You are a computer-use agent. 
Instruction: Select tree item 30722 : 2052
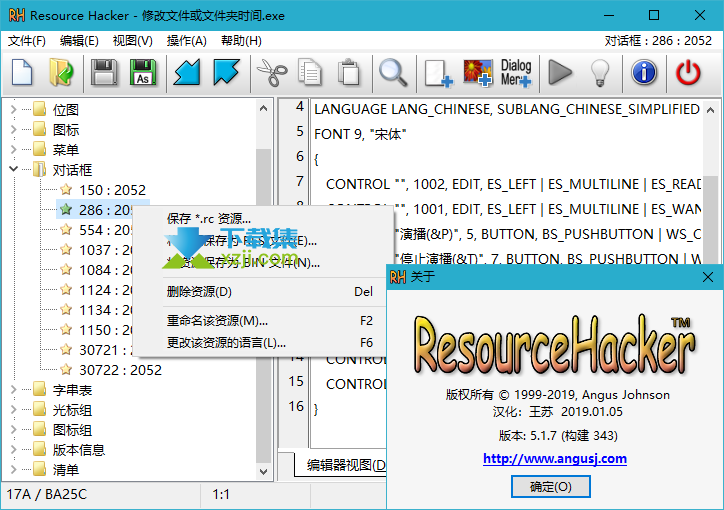[x=120, y=370]
